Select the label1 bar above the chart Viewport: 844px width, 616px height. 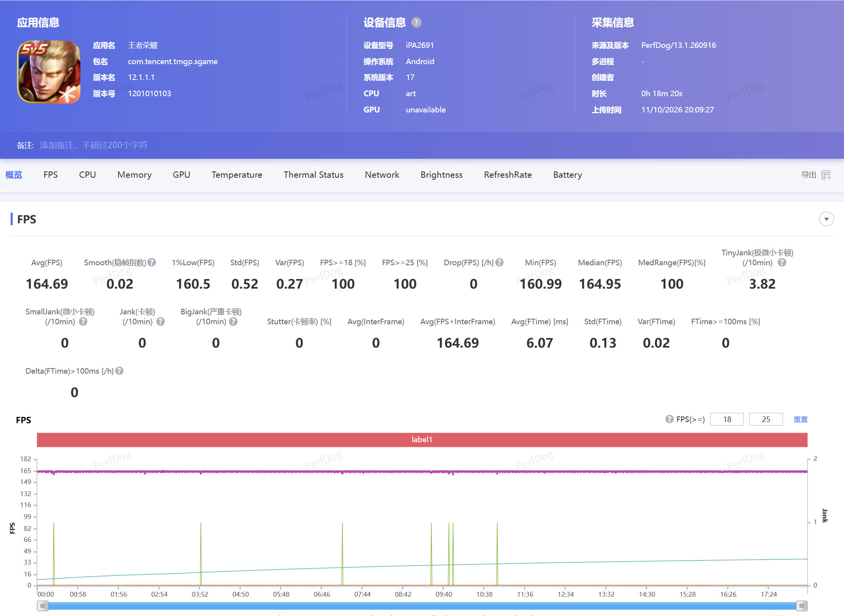[x=422, y=440]
